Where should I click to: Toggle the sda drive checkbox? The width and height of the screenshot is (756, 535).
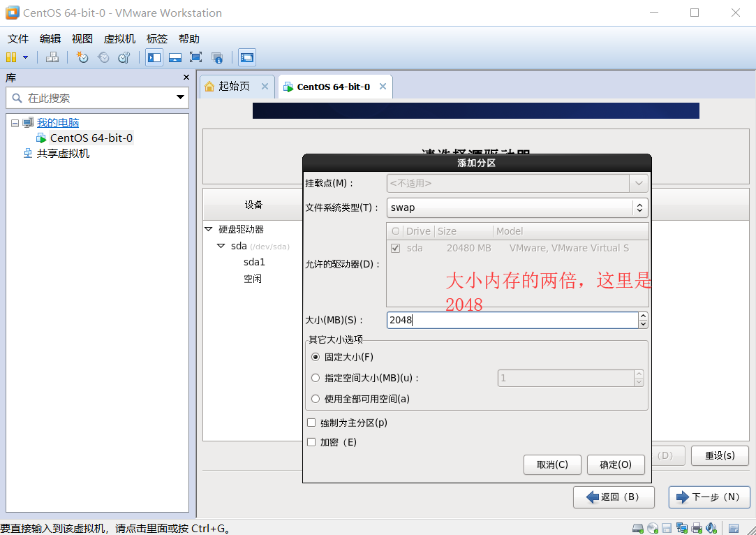click(x=395, y=248)
